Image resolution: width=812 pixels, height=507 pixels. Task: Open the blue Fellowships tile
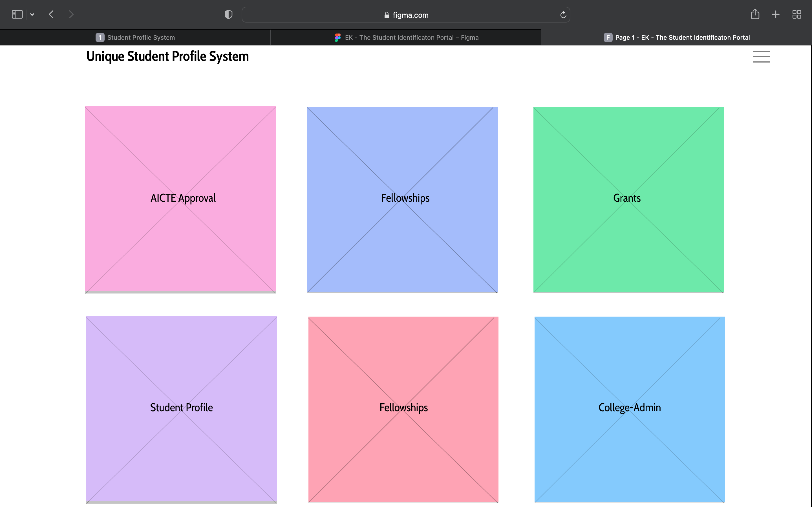(x=402, y=199)
